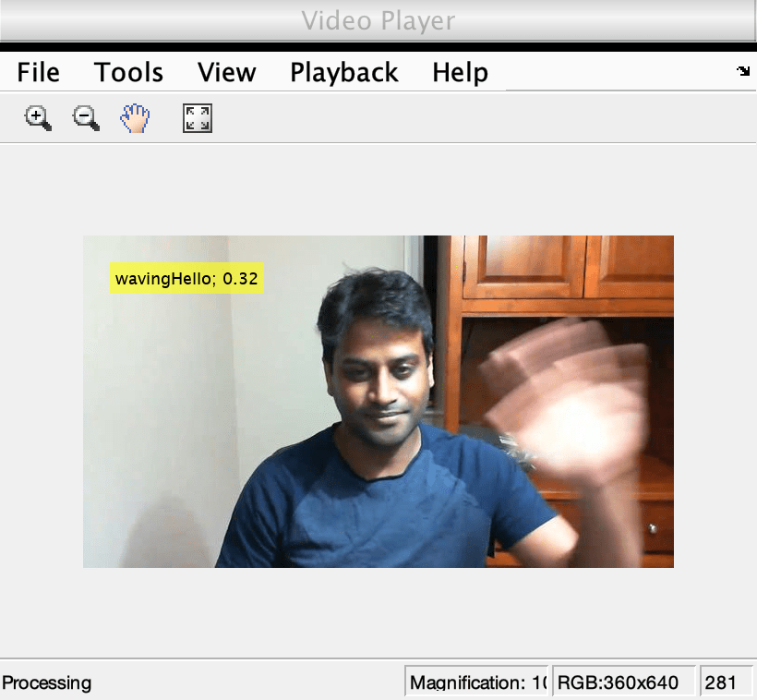
Task: Click the Video Player title bar
Action: (378, 20)
